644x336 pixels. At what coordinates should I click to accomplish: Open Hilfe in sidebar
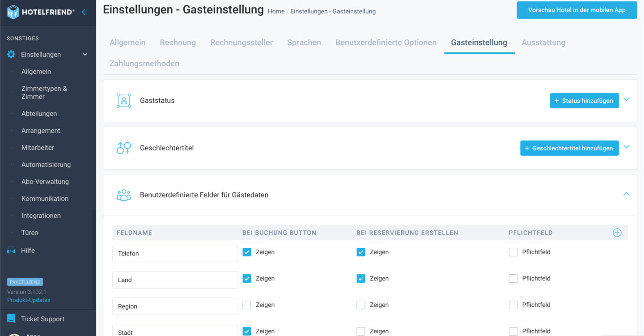pyautogui.click(x=28, y=251)
